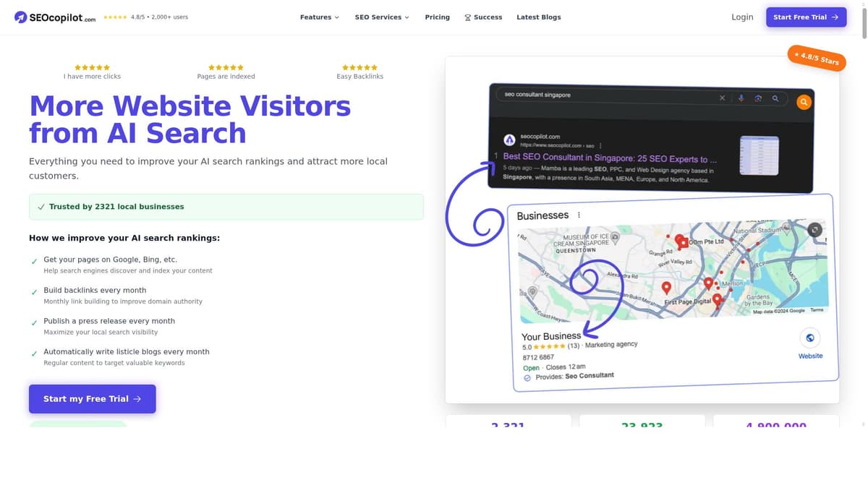Click the Website globe icon on the listing
The height and width of the screenshot is (488, 868).
click(x=809, y=338)
